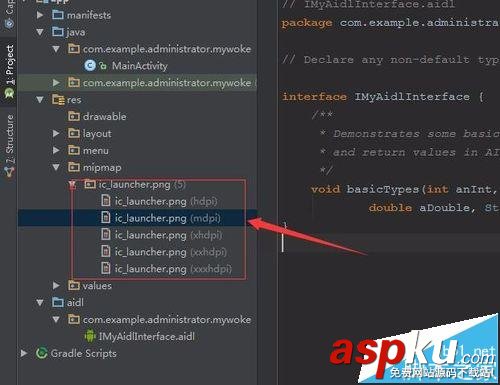Click the file icon of ic_launcher.png (mdpi)
Screen dimensions: 500x385
(106, 218)
